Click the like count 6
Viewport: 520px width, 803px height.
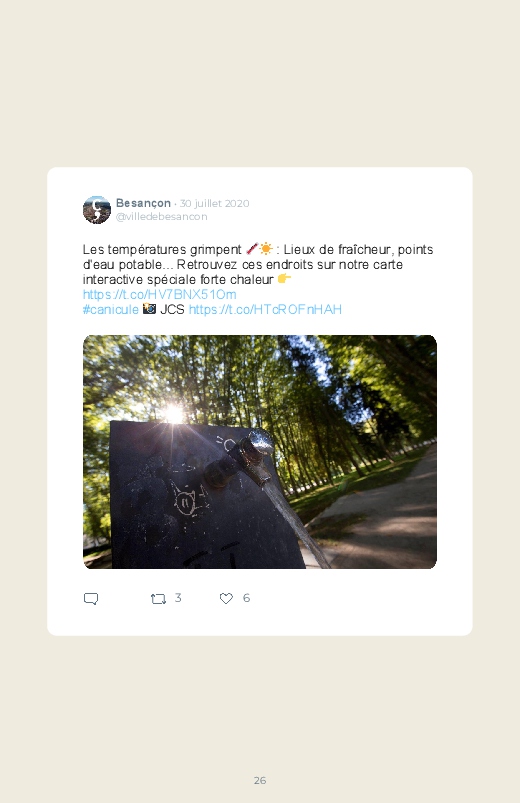click(246, 598)
